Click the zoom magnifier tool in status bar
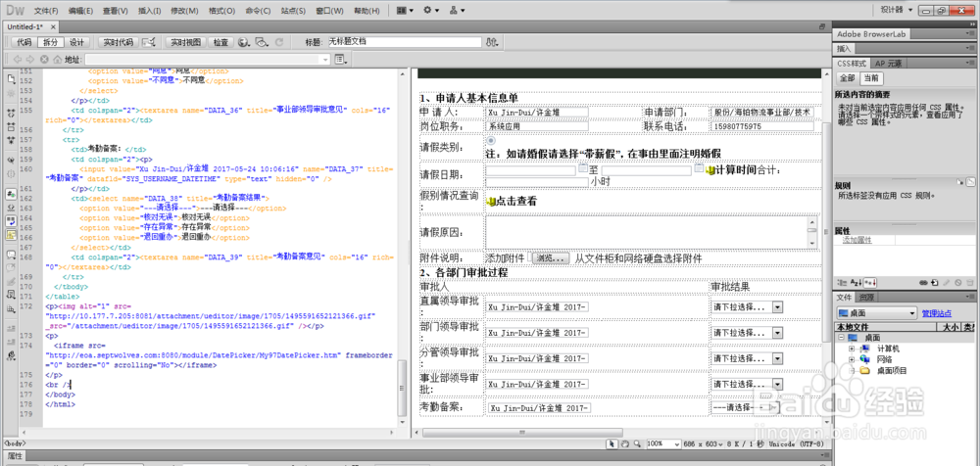This screenshot has height=466, width=980. 637,443
